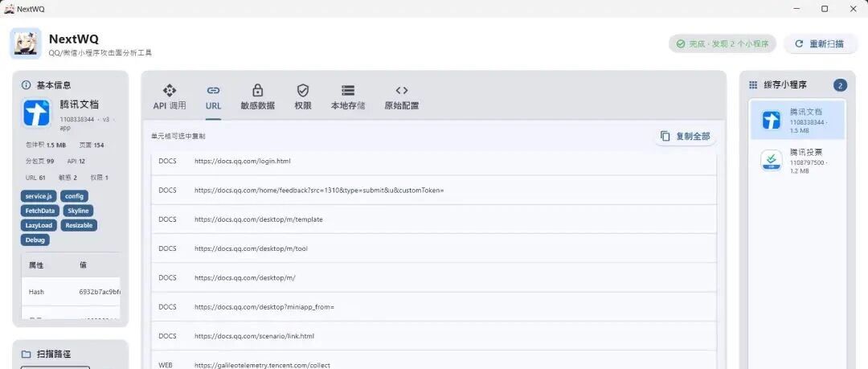The height and width of the screenshot is (369, 868).
Task: Click the 值 column header
Action: point(83,265)
